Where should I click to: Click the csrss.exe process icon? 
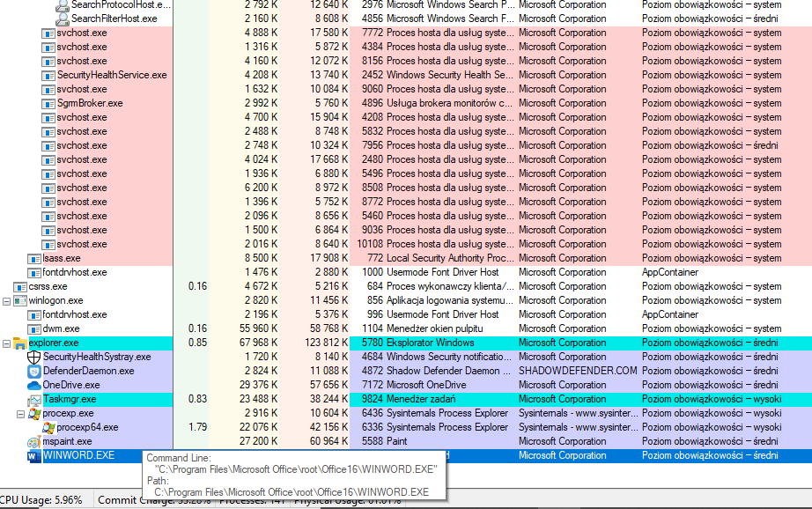click(x=20, y=287)
